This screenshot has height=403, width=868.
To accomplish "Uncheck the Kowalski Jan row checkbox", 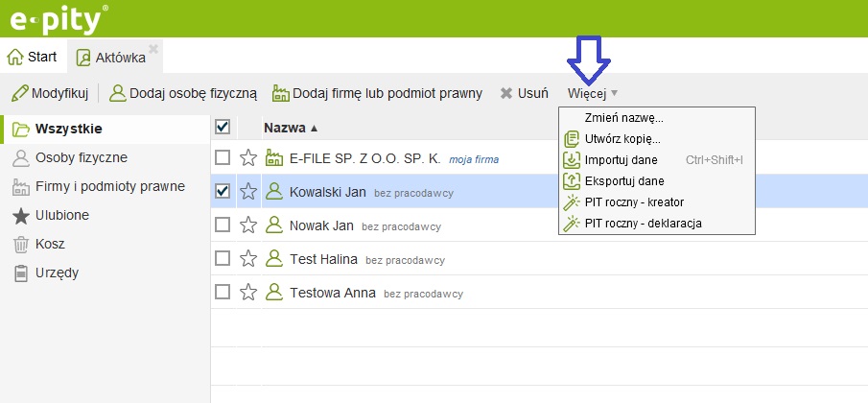I will click(223, 192).
